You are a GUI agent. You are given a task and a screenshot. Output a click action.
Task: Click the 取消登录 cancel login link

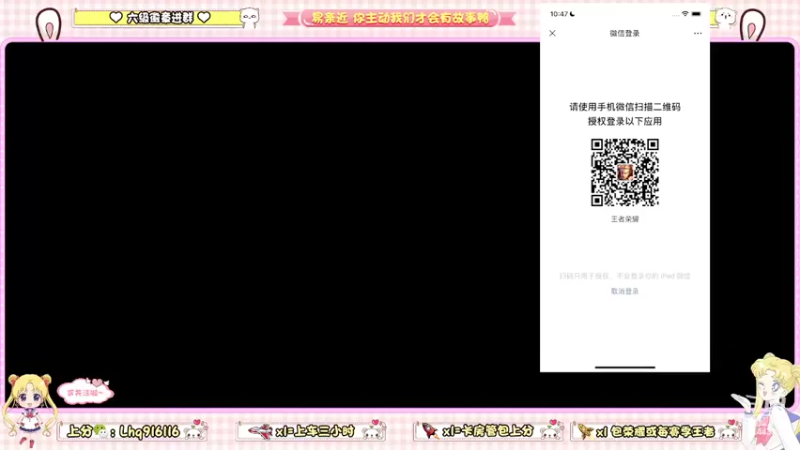(x=624, y=291)
